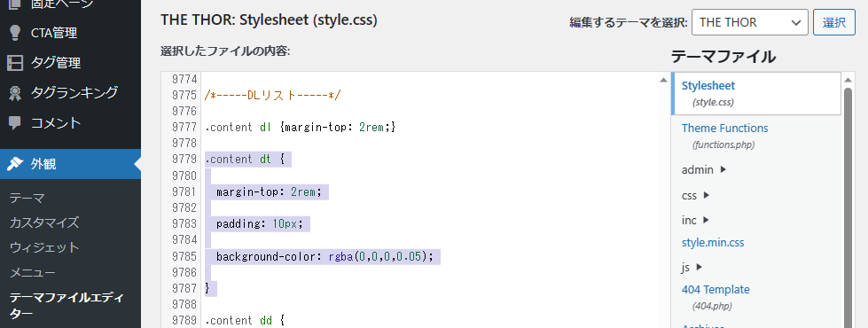Open テーマファイルエディター submenu link

[x=66, y=305]
